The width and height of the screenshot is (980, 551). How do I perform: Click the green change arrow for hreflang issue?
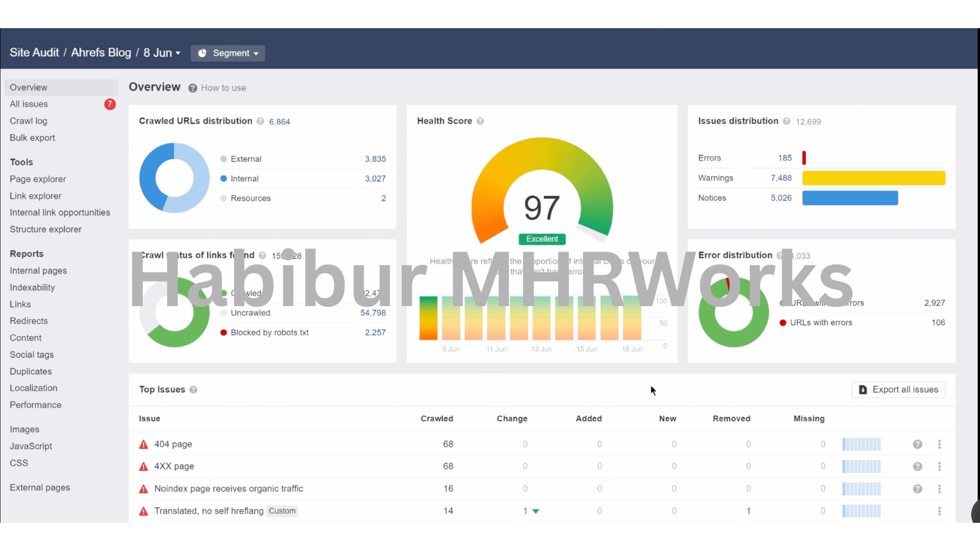click(536, 511)
